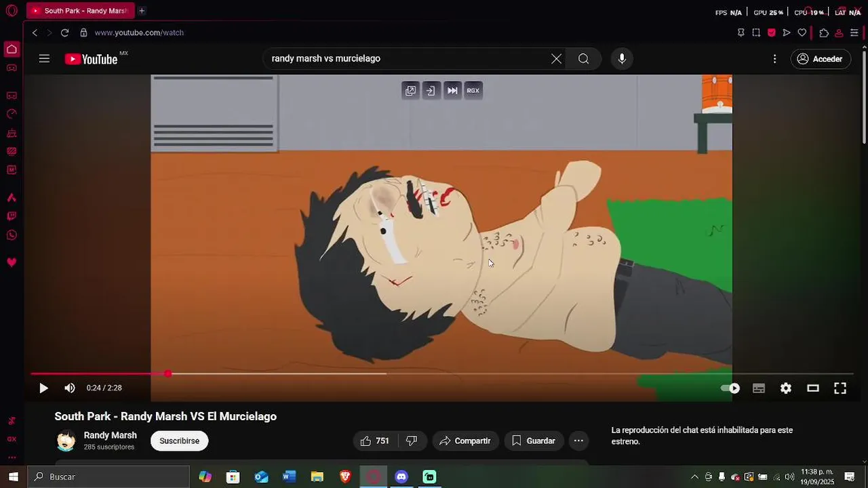Open the Opera account profile icon

tap(839, 33)
